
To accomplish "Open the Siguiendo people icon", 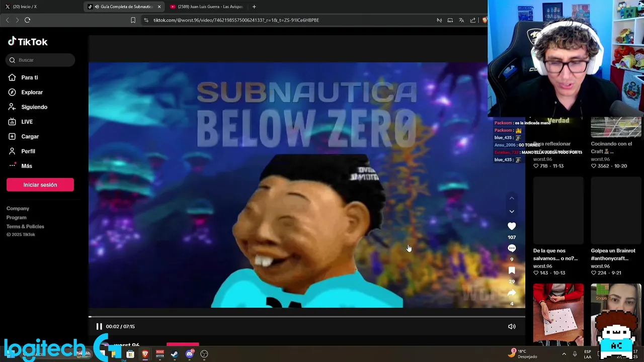I will click(x=12, y=107).
